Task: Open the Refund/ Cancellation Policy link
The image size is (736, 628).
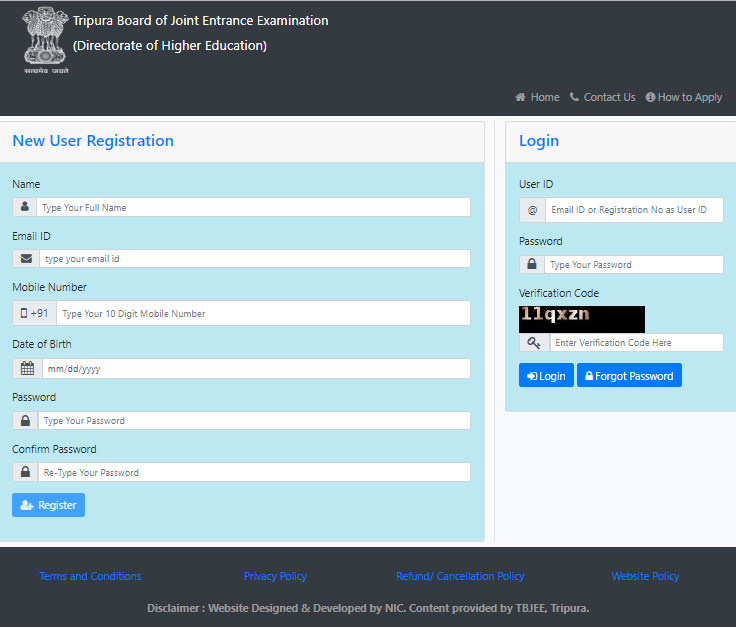Action: click(x=460, y=576)
